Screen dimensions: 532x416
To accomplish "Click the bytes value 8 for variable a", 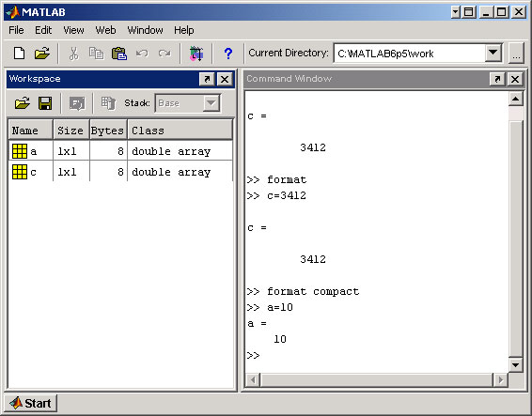I will [x=120, y=151].
